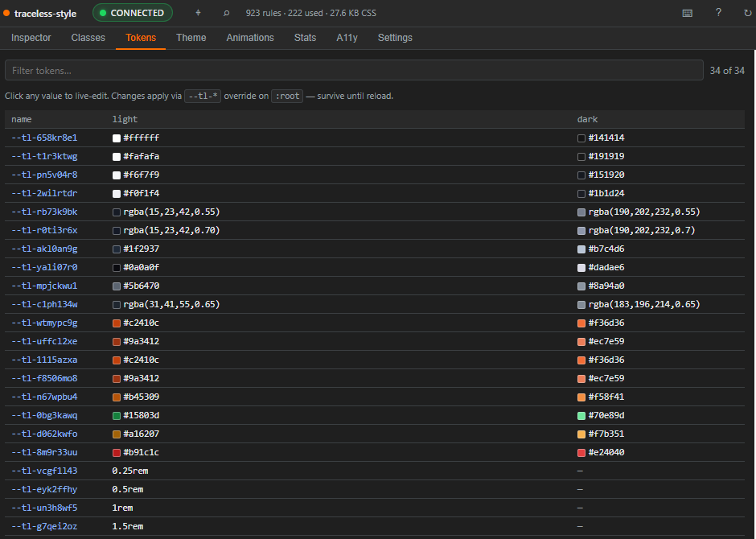This screenshot has height=539, width=756.
Task: Switch to the Stats tab
Action: (305, 38)
